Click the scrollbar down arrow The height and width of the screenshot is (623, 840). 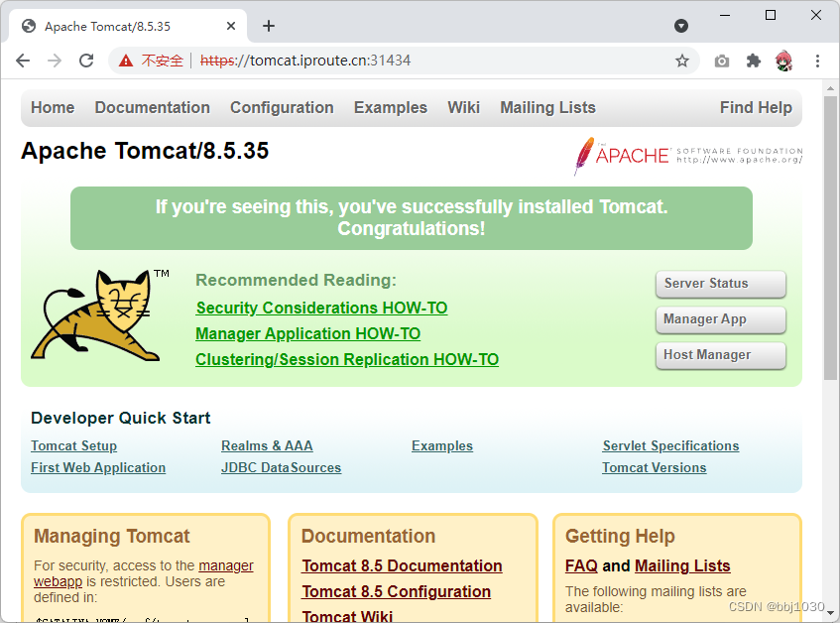coord(830,613)
